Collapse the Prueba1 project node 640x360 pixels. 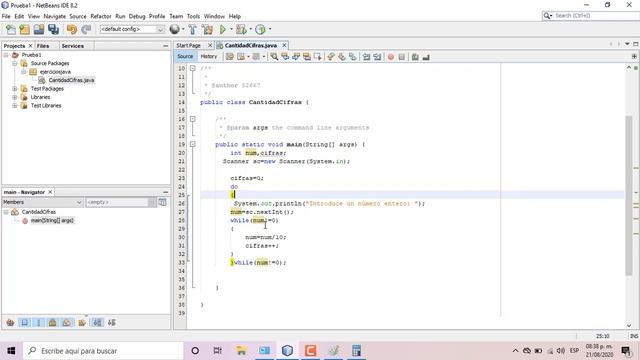6,55
